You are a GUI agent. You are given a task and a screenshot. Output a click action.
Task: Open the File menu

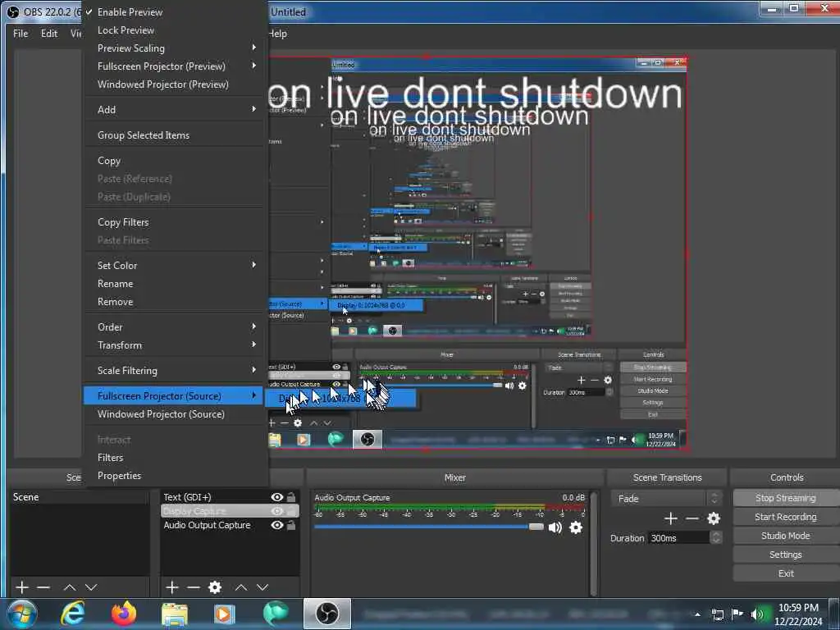[x=21, y=33]
